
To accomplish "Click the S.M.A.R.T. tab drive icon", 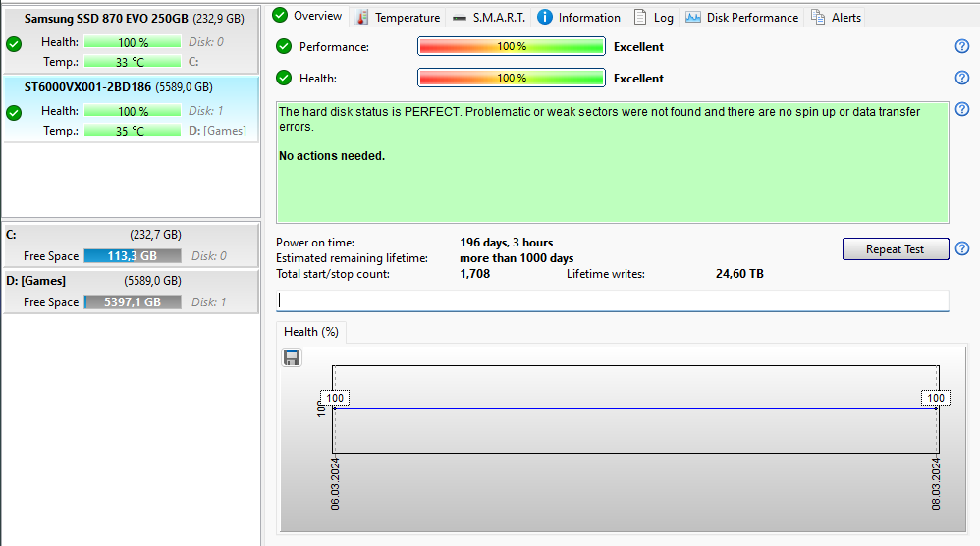I will 460,18.
